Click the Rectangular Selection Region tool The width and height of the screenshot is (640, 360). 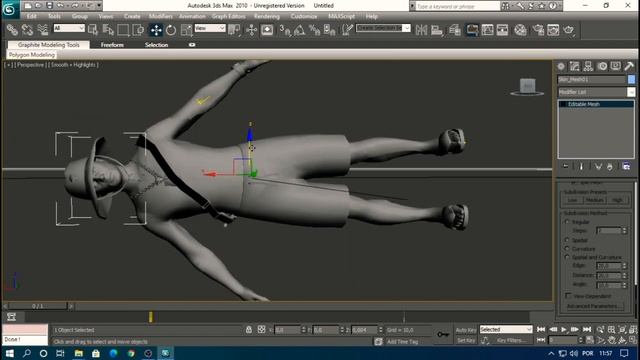point(123,30)
